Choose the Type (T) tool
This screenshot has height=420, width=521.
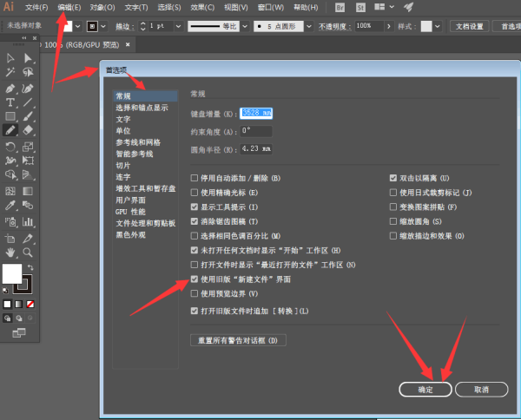(10, 102)
